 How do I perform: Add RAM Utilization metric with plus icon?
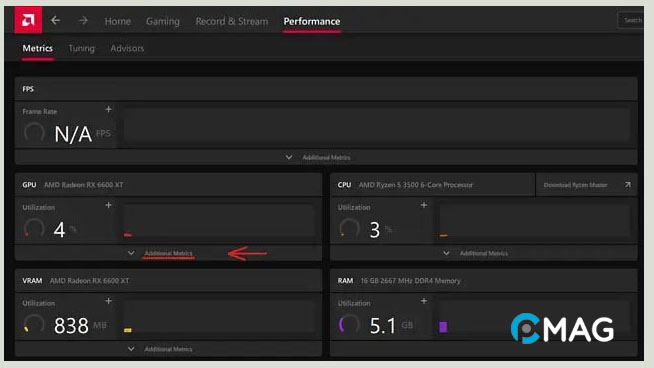(x=424, y=301)
